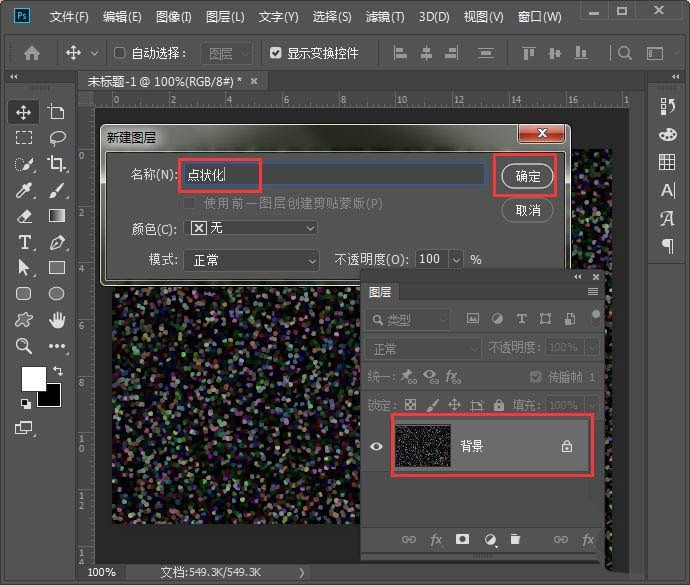
Task: Enable the Auto-Select checkbox
Action: [x=120, y=53]
